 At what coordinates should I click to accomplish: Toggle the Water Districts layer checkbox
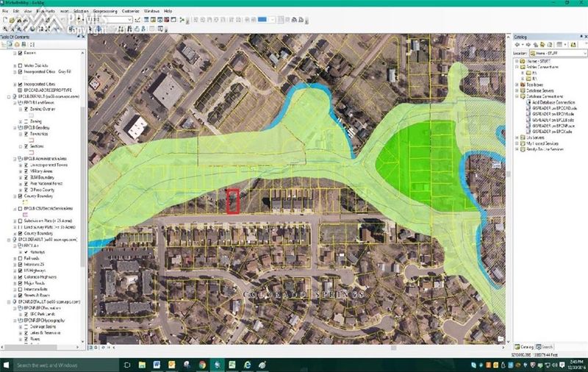tap(21, 65)
